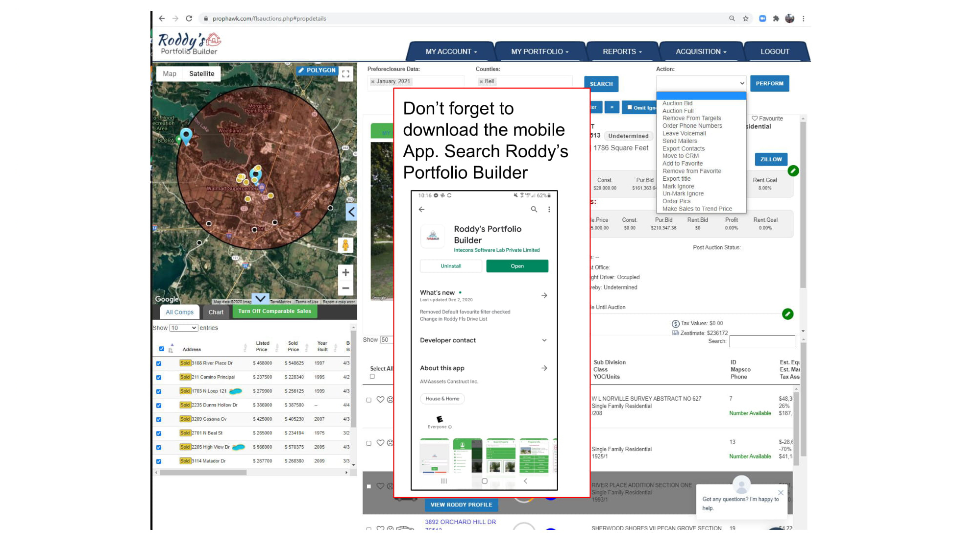This screenshot has height=551, width=980.
Task: Bookmark page with star icon
Action: [x=745, y=19]
